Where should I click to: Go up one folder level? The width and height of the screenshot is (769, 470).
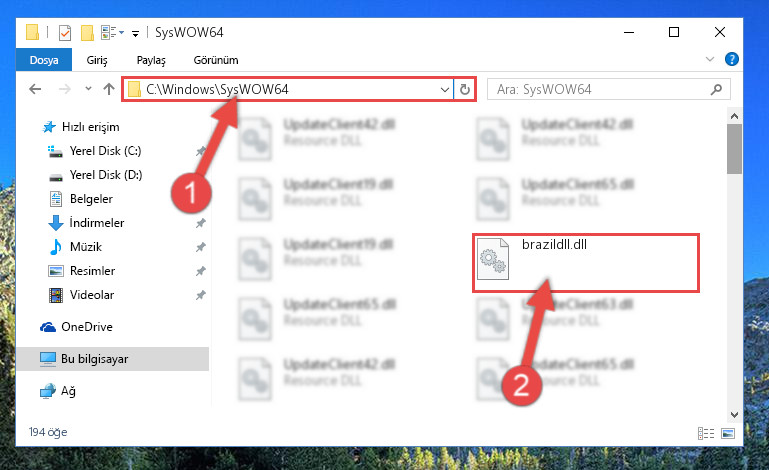click(x=109, y=89)
